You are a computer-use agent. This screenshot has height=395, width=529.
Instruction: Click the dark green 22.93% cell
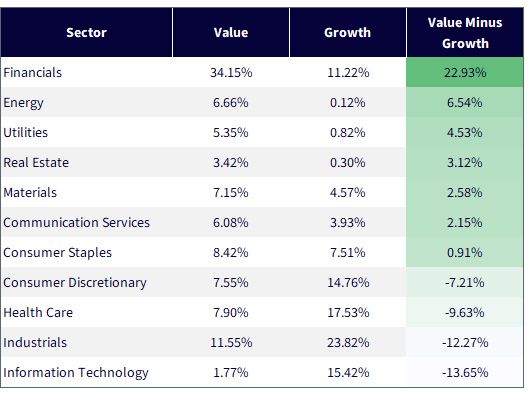coord(465,72)
